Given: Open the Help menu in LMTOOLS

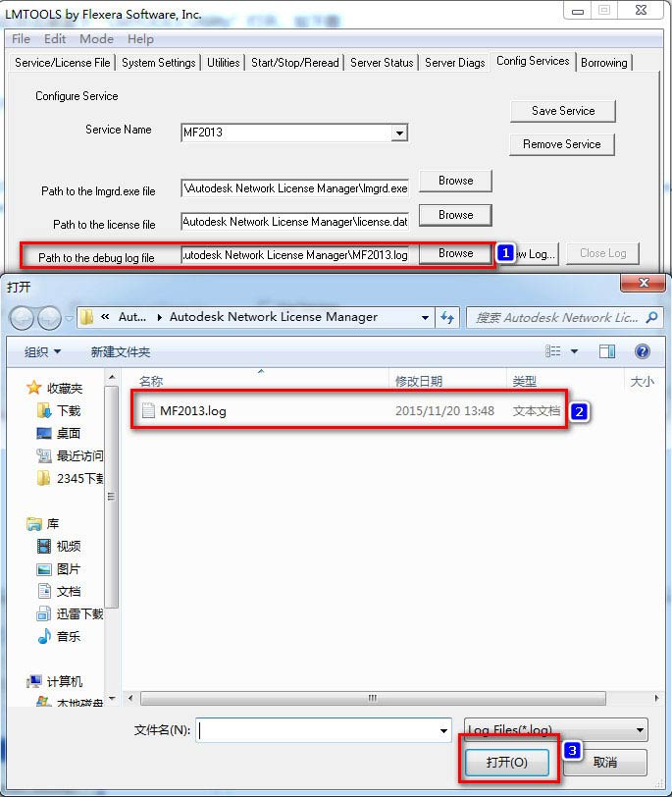Looking at the screenshot, I should 140,39.
